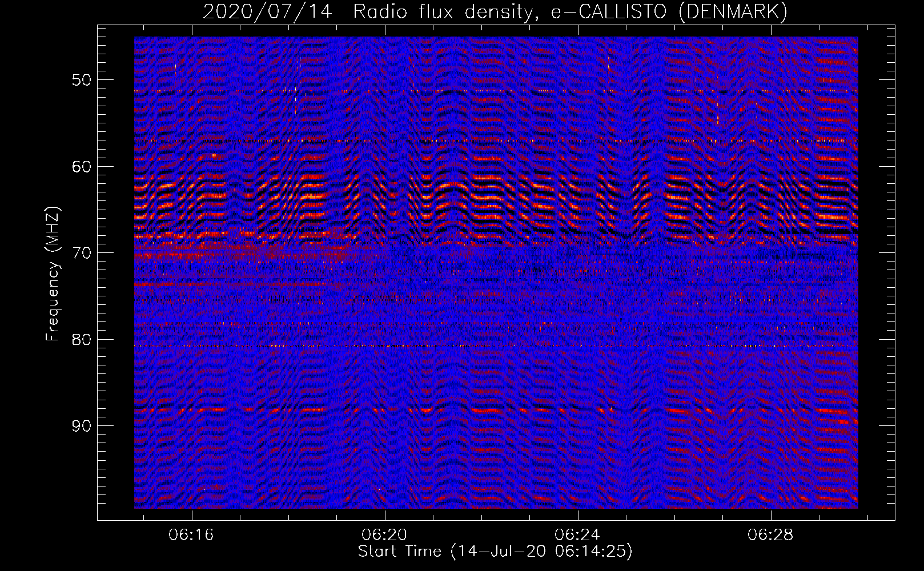Click the 'Start Time (14-Jul-20 06:14:25)' axis label

pos(495,552)
